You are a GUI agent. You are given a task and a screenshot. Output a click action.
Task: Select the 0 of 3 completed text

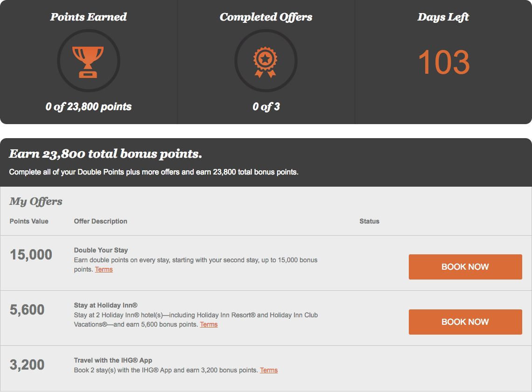266,106
